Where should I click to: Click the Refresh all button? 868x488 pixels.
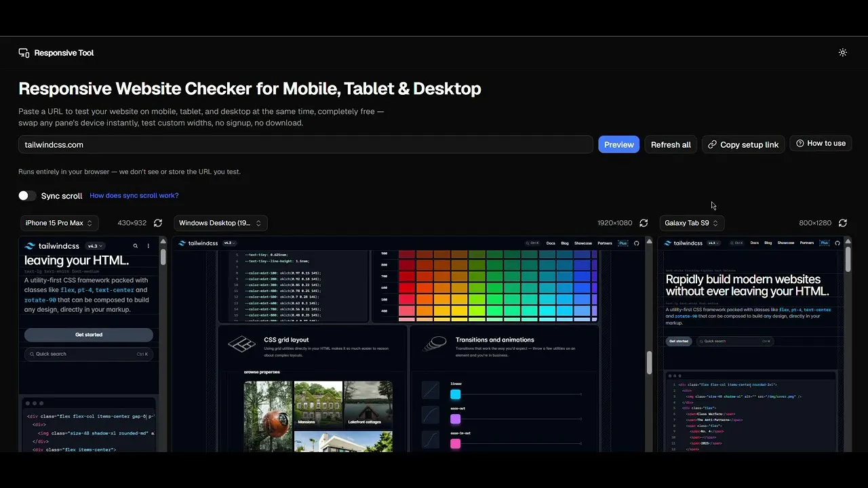tap(671, 144)
